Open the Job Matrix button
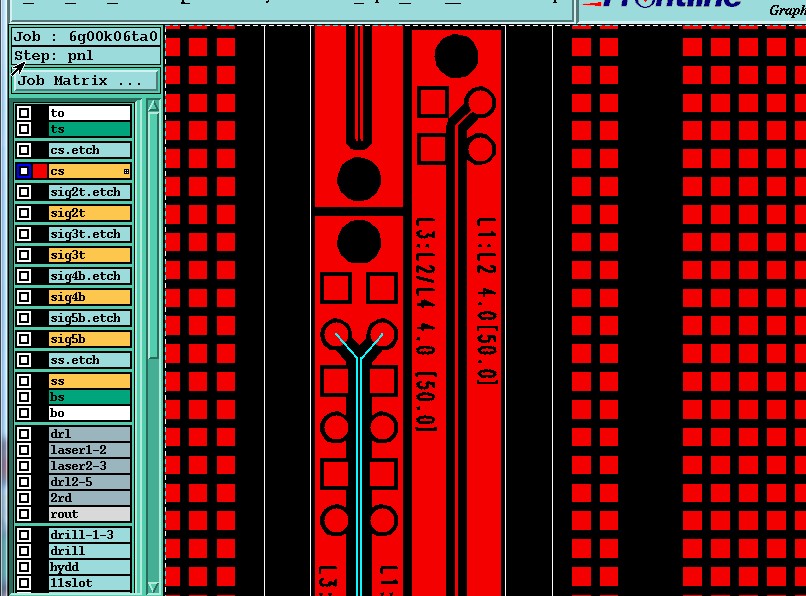The width and height of the screenshot is (806, 596). click(85, 81)
